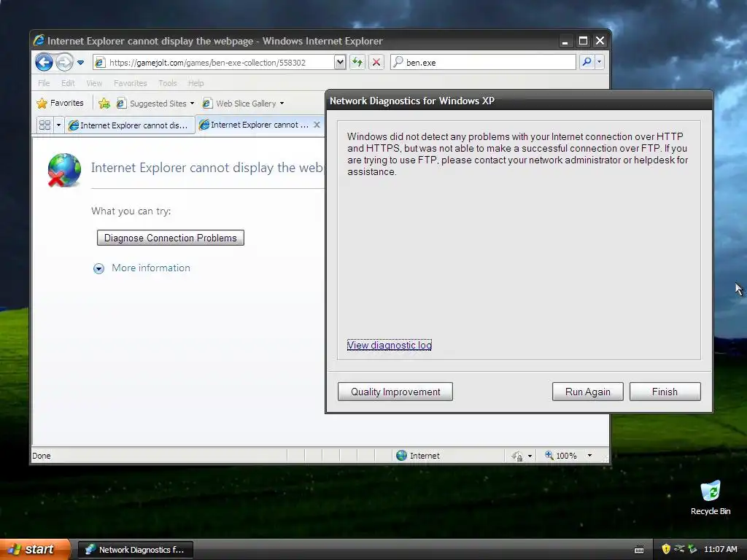
Task: Expand the tab list dropdown arrow
Action: point(58,125)
